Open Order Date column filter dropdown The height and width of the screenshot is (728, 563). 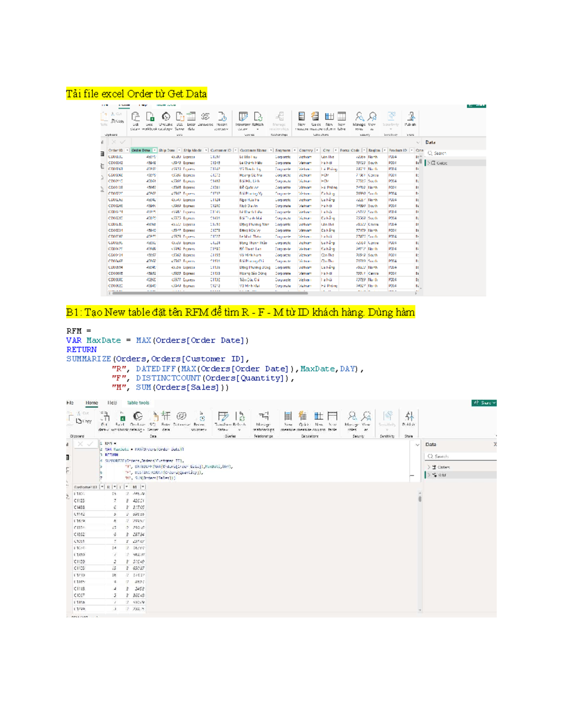click(154, 150)
